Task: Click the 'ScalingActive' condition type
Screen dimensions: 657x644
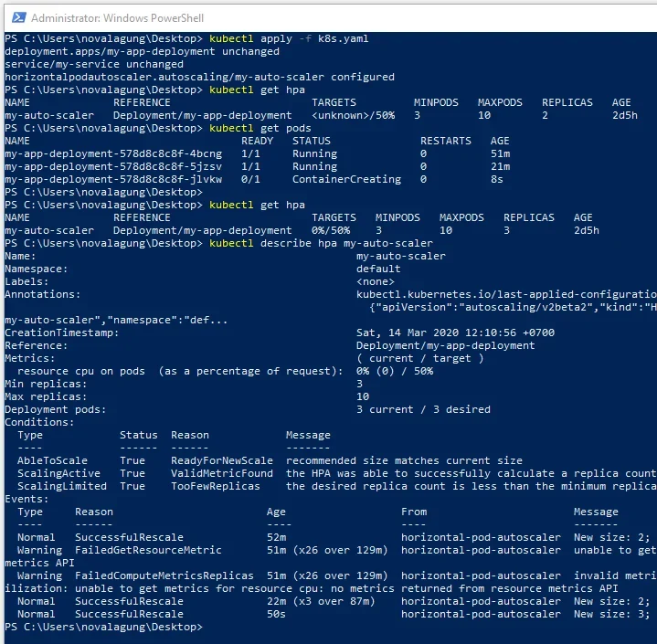Action: pos(58,473)
